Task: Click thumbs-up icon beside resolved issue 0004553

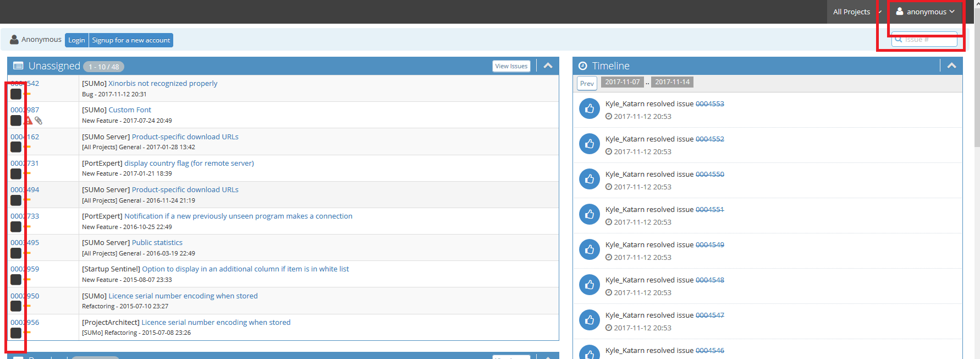Action: 589,108
